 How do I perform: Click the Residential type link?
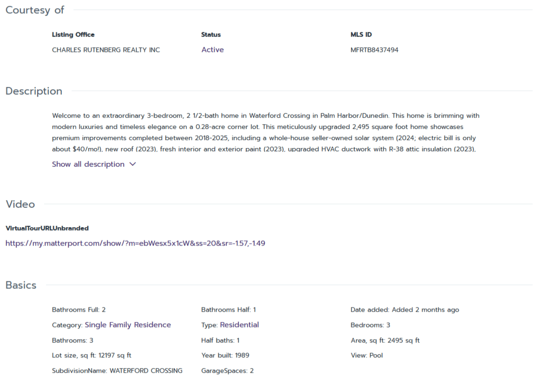pyautogui.click(x=239, y=325)
